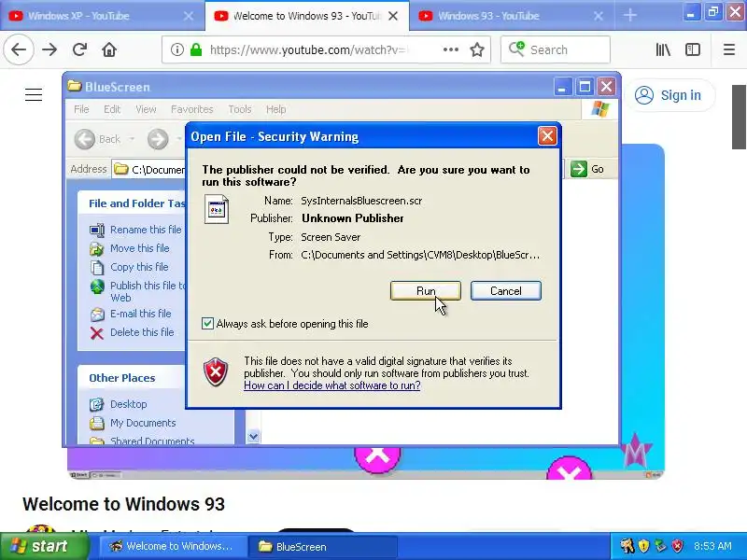
Task: Open the Firefox home page
Action: coord(109,49)
